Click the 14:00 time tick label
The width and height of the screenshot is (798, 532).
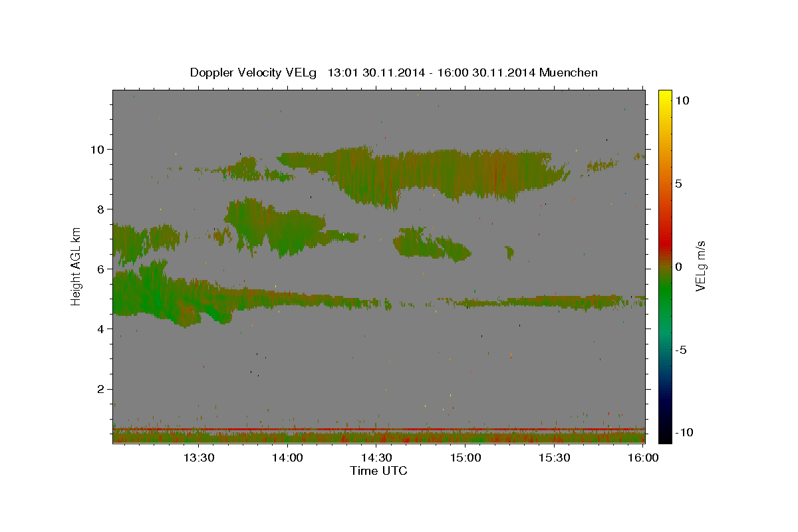[x=288, y=458]
